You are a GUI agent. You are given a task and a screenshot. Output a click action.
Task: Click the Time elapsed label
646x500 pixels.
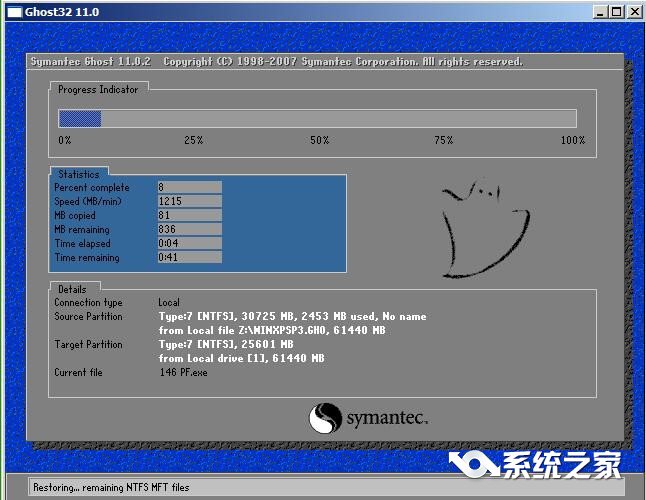[82, 243]
